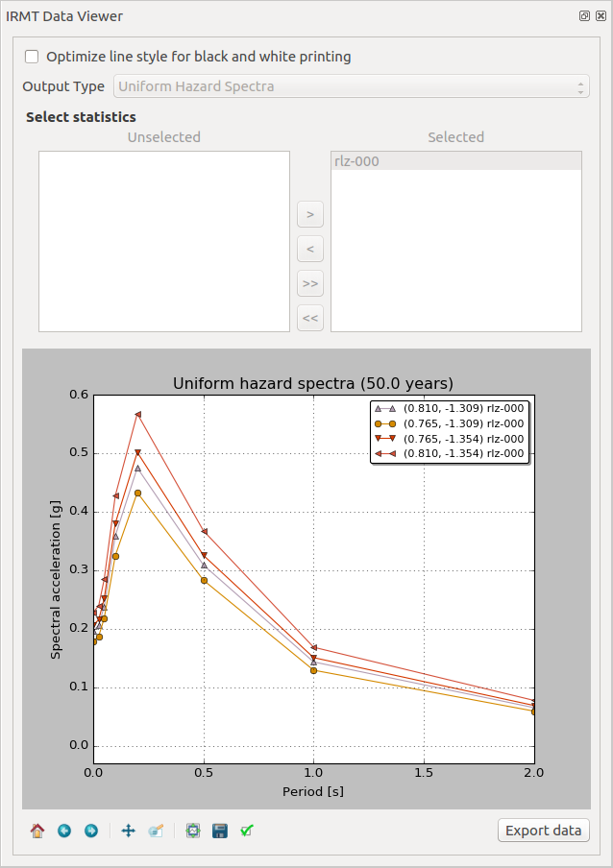613x868 pixels.
Task: Open the configure subplots tool
Action: [193, 831]
